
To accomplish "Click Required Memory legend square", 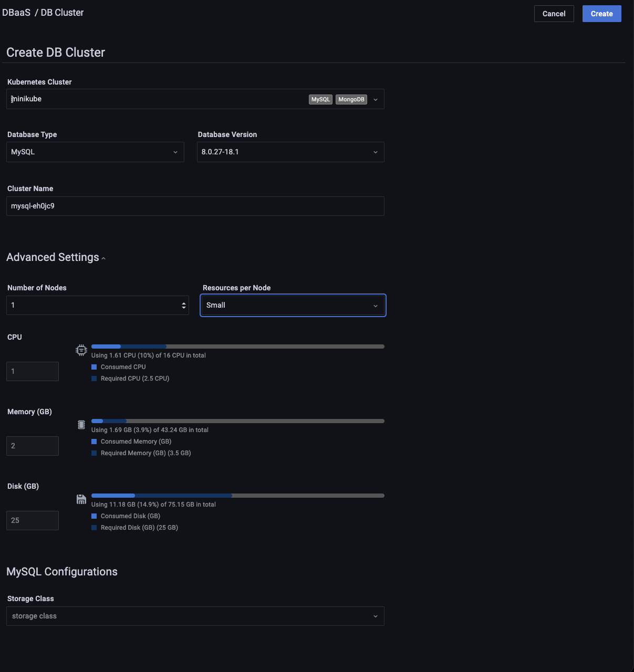I will click(x=94, y=453).
